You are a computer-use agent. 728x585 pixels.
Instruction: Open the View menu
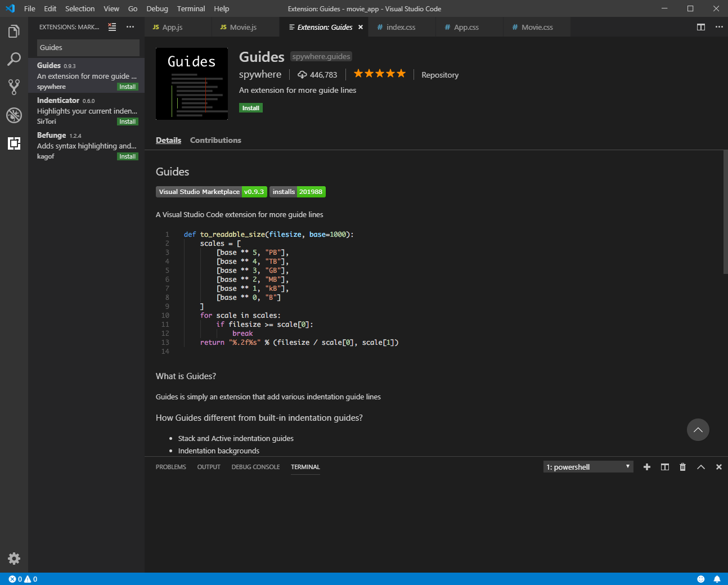pos(111,8)
